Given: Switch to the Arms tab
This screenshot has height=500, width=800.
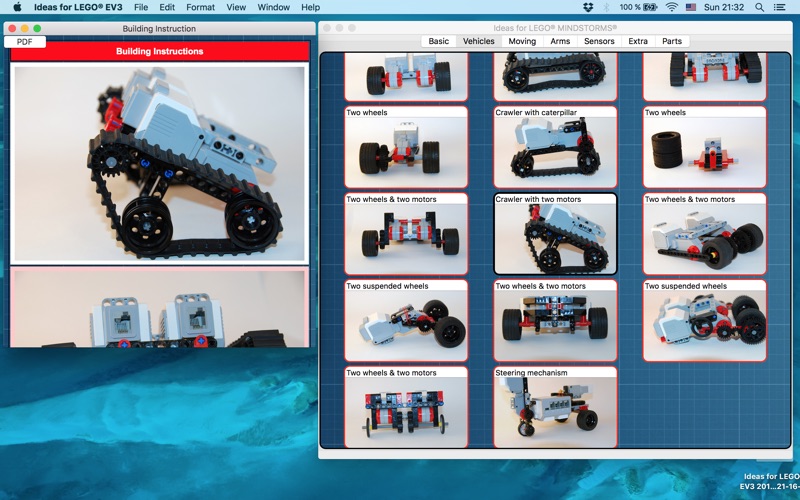Looking at the screenshot, I should [x=560, y=41].
